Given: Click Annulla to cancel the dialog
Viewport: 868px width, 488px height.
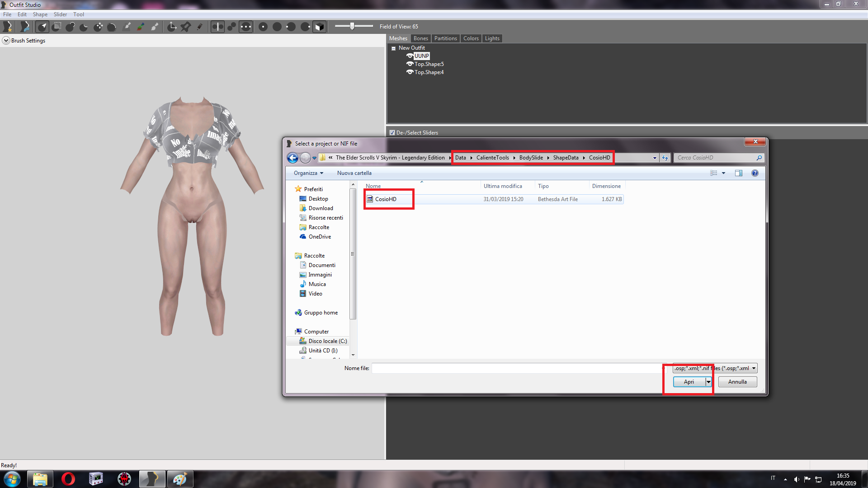Looking at the screenshot, I should (737, 382).
